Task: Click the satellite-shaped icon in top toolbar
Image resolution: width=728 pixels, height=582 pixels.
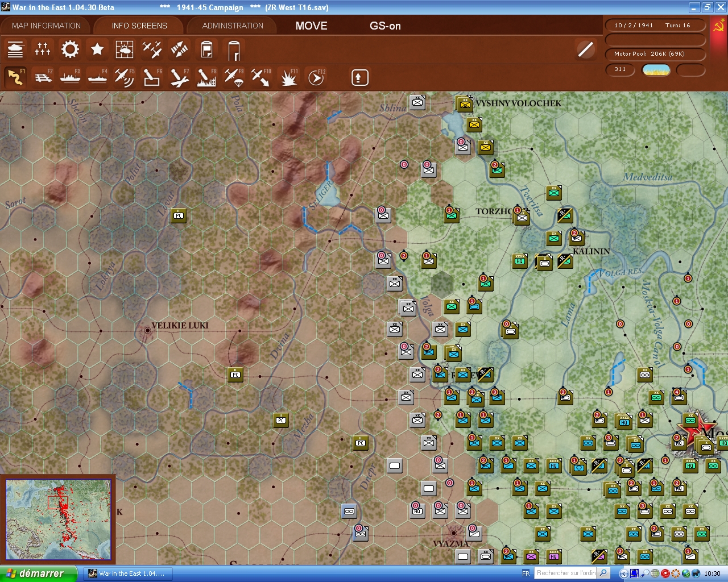Action: 179,49
